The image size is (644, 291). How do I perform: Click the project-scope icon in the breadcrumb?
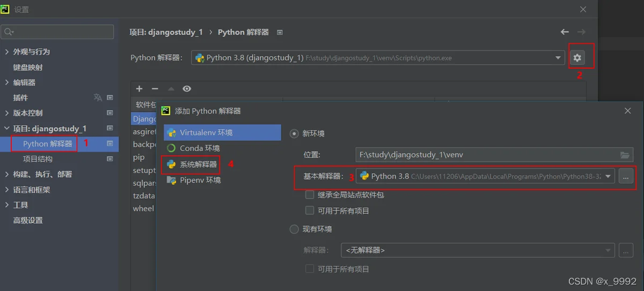coord(280,32)
